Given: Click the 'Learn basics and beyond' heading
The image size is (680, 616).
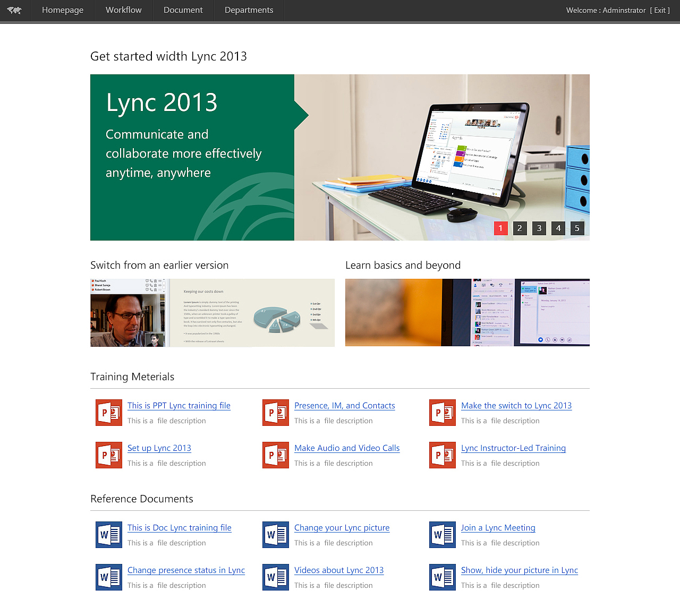Looking at the screenshot, I should (403, 266).
